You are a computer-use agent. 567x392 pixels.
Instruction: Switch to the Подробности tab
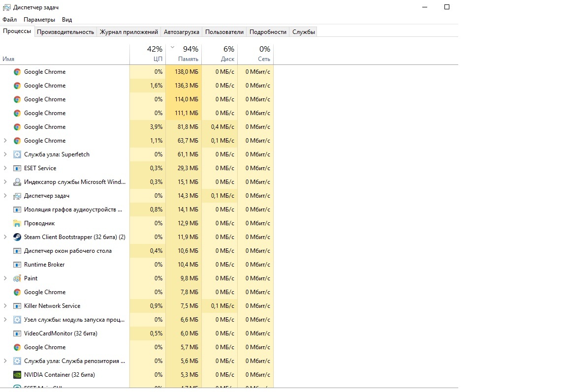[x=268, y=32]
